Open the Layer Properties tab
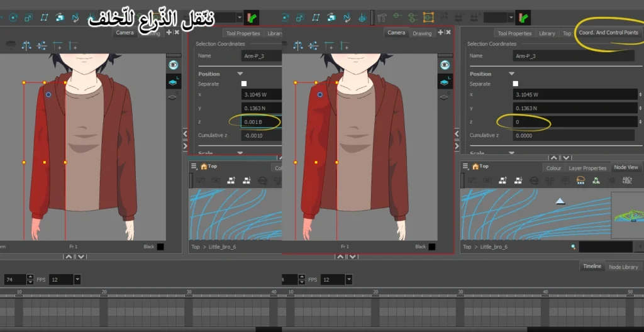Screen dimensions: 644x332 [x=587, y=168]
